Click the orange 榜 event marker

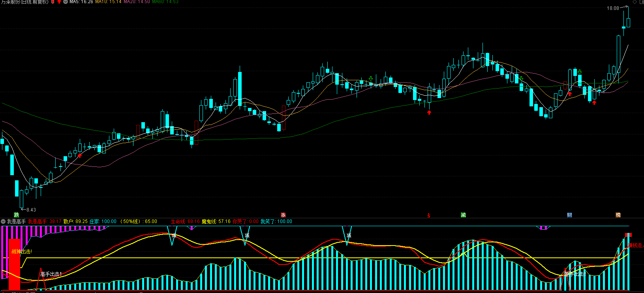click(618, 215)
